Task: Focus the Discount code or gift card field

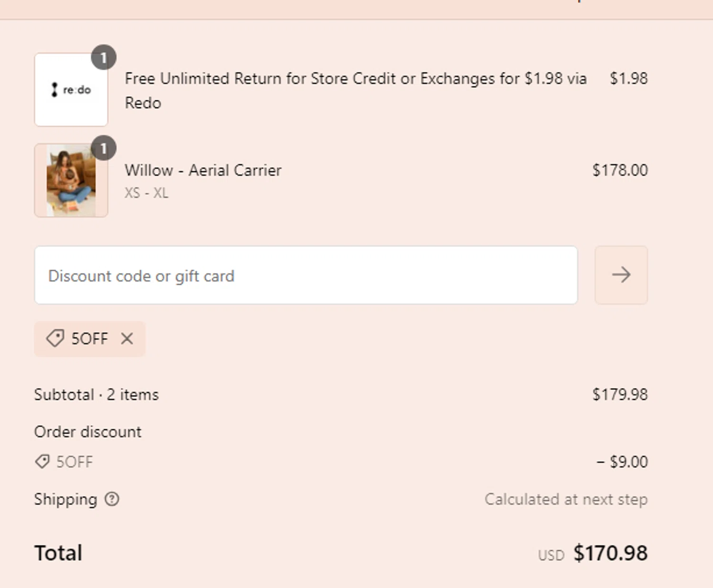Action: click(306, 275)
